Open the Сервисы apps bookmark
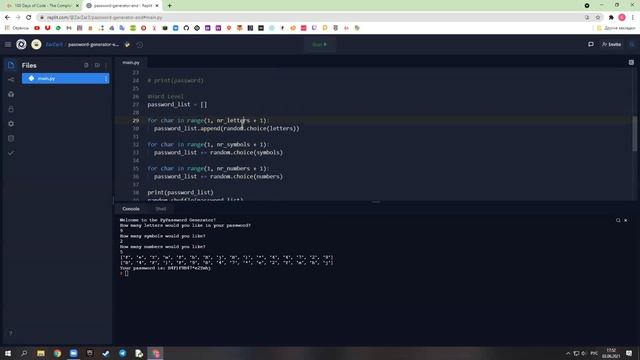 click(17, 28)
